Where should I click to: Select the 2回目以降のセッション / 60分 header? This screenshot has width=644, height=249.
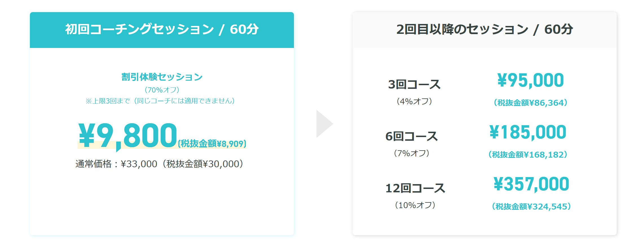484,30
